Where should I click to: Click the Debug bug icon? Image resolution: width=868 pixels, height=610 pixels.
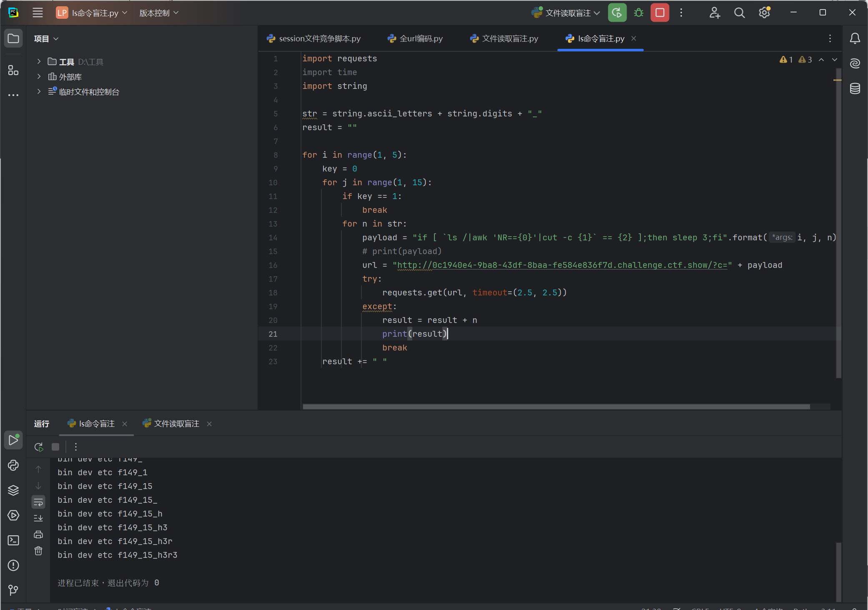click(x=638, y=13)
